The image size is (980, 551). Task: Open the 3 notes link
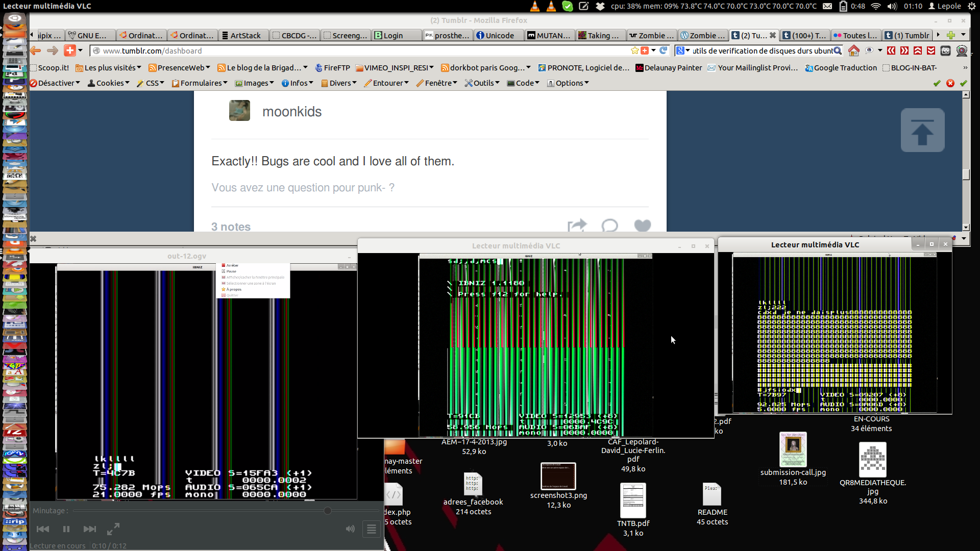point(231,227)
